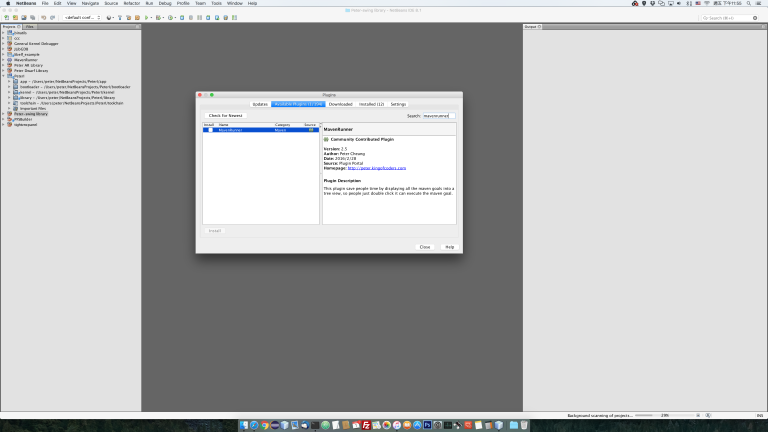This screenshot has height=432, width=768.
Task: Open the default config dropdown
Action: (82, 18)
